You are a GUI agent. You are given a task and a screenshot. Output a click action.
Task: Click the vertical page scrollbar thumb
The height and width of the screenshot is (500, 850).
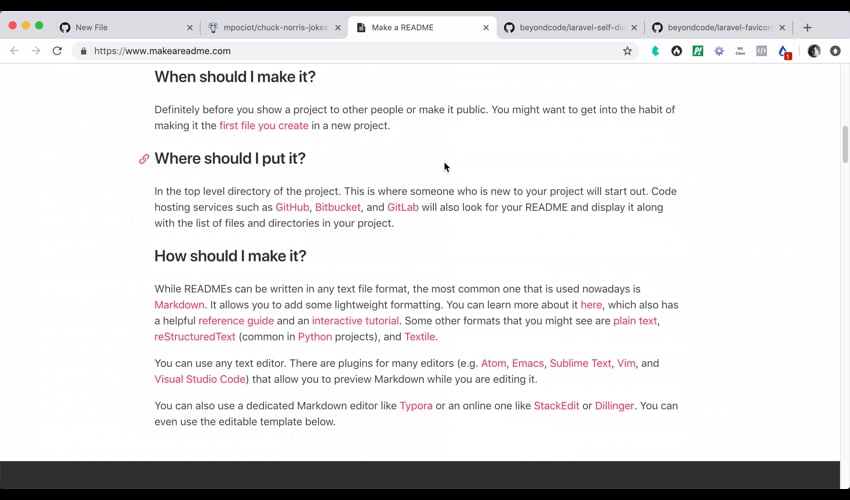[x=845, y=144]
